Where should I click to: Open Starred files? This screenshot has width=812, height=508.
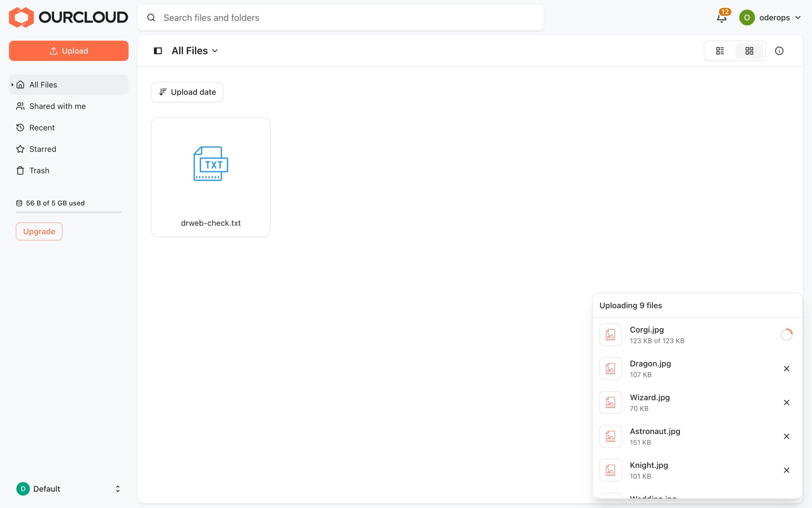69,149
